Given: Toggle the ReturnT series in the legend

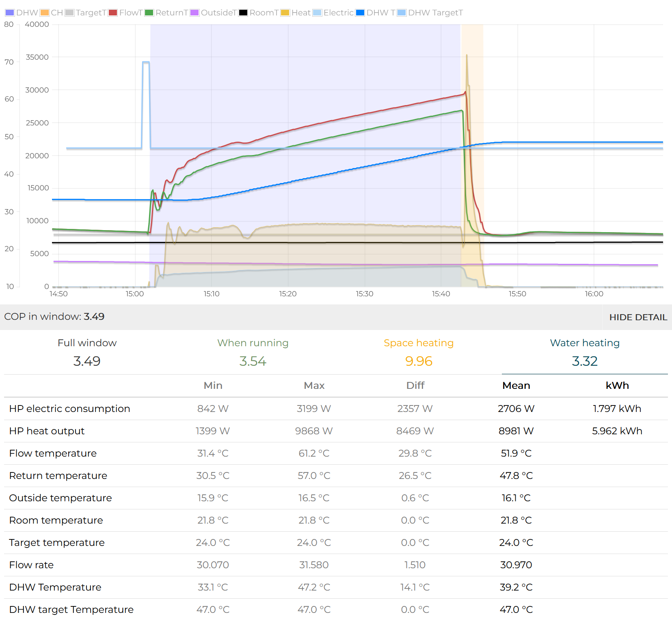Looking at the screenshot, I should pos(167,13).
